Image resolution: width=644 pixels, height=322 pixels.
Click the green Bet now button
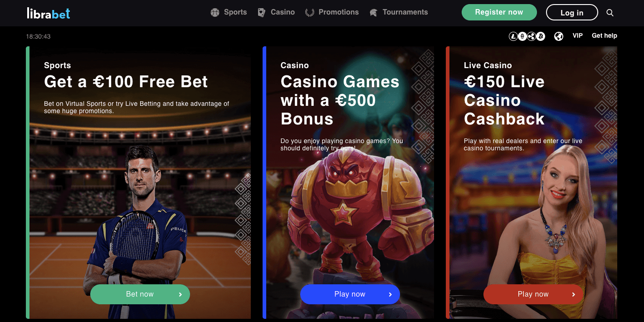140,294
